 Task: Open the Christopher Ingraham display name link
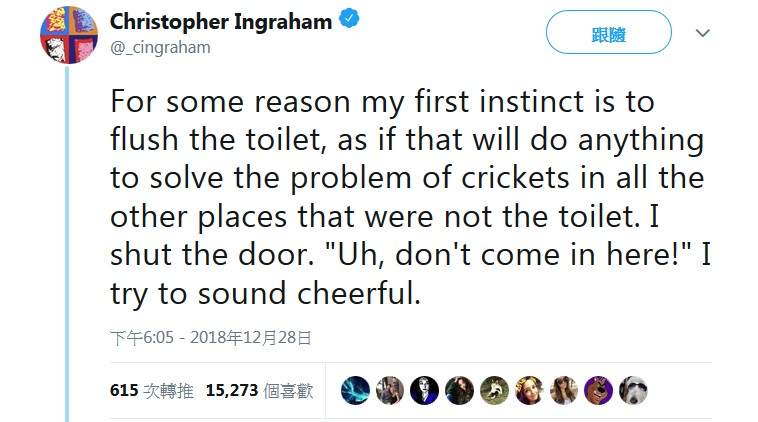pos(221,22)
